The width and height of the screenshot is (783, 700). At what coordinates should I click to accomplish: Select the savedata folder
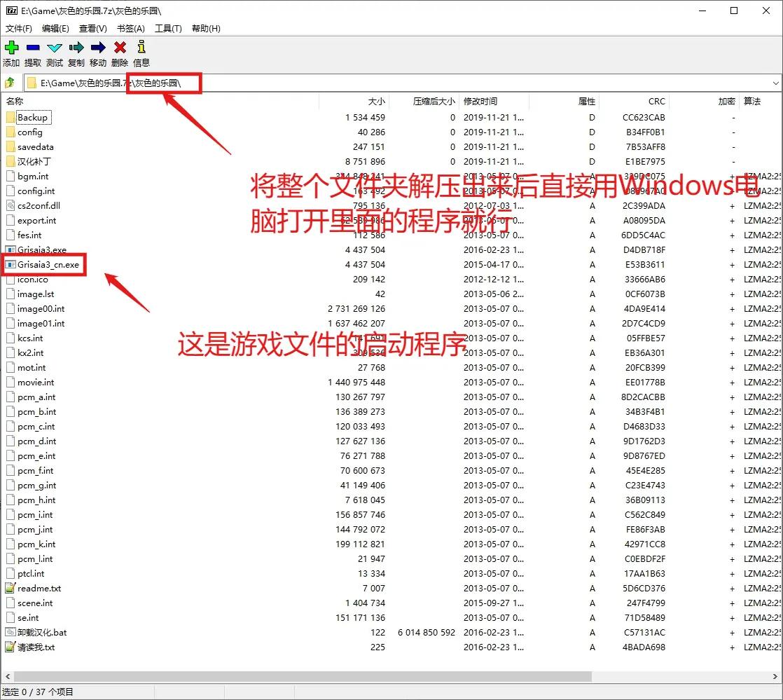tap(35, 147)
